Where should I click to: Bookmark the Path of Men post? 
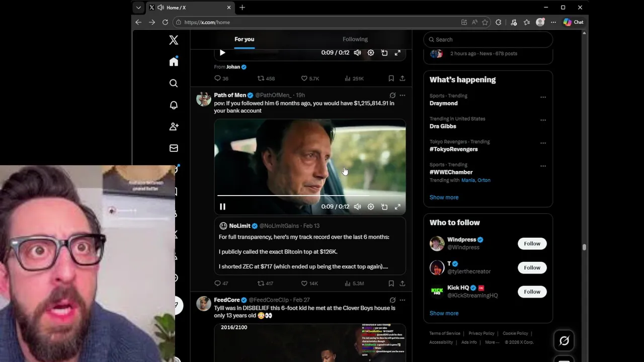coord(391,284)
